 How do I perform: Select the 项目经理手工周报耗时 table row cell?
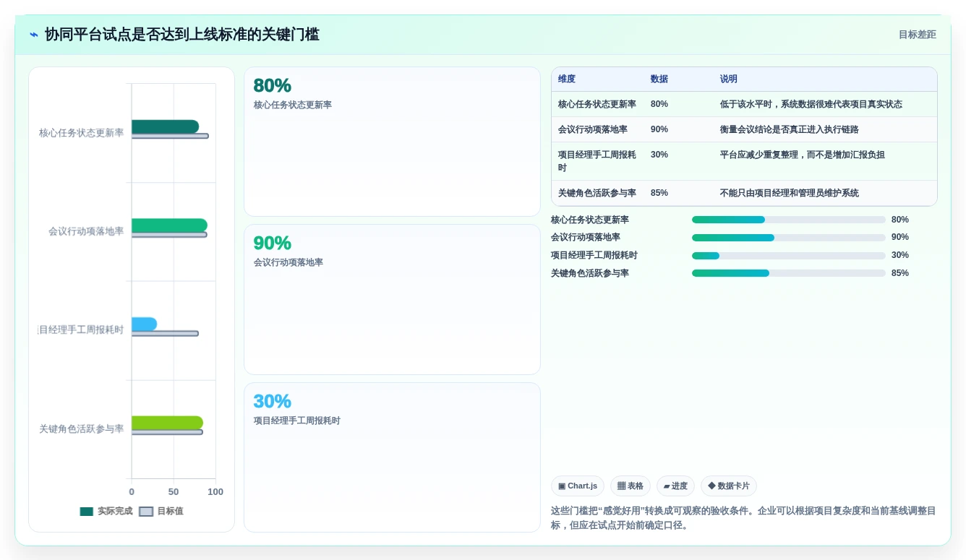597,161
